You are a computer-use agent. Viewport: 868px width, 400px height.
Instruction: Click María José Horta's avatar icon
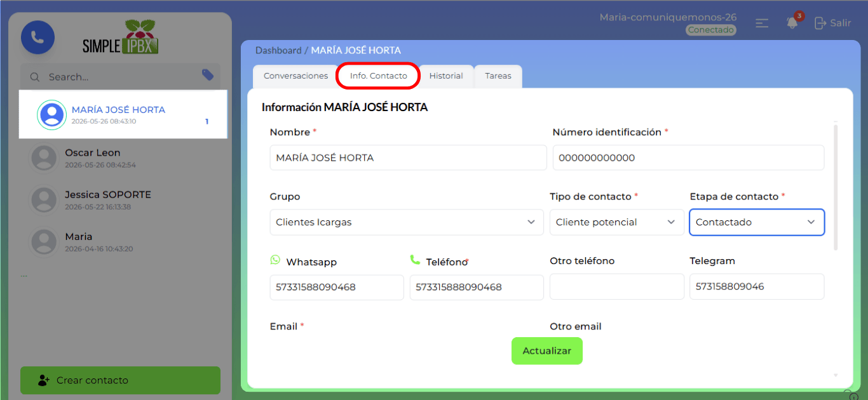click(x=51, y=115)
